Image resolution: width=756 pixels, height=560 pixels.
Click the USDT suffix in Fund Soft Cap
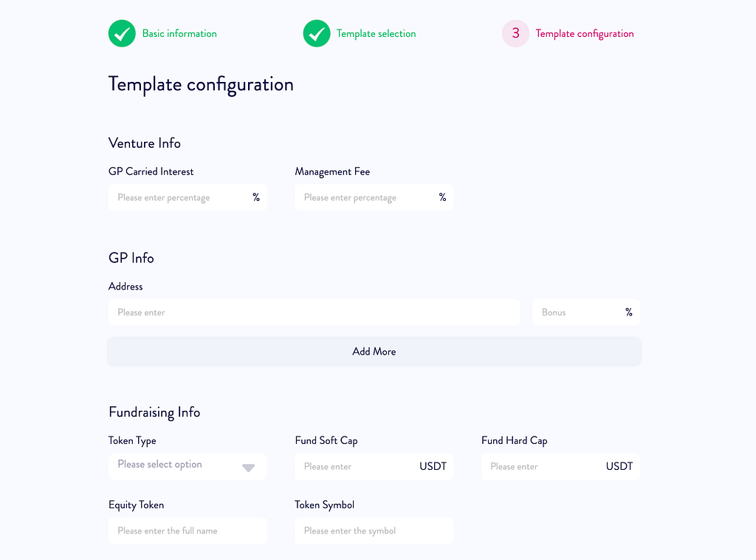(433, 466)
